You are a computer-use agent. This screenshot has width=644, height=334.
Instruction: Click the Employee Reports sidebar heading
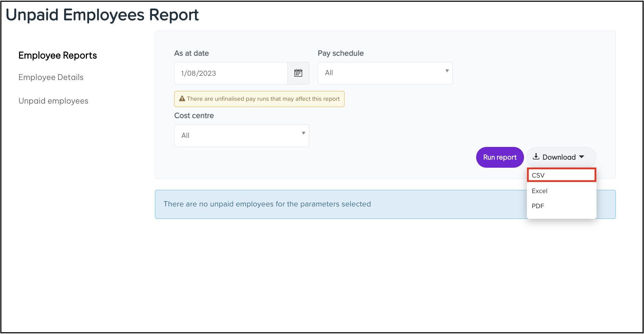tap(58, 56)
